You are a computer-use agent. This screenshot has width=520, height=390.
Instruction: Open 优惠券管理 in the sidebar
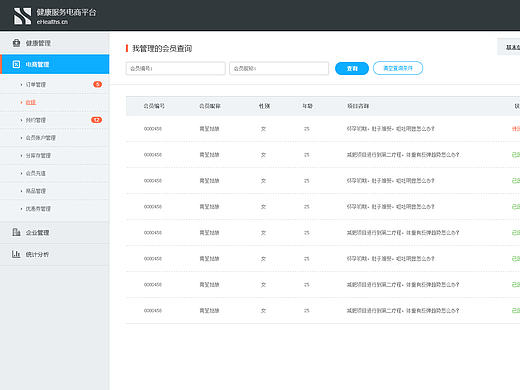55,209
